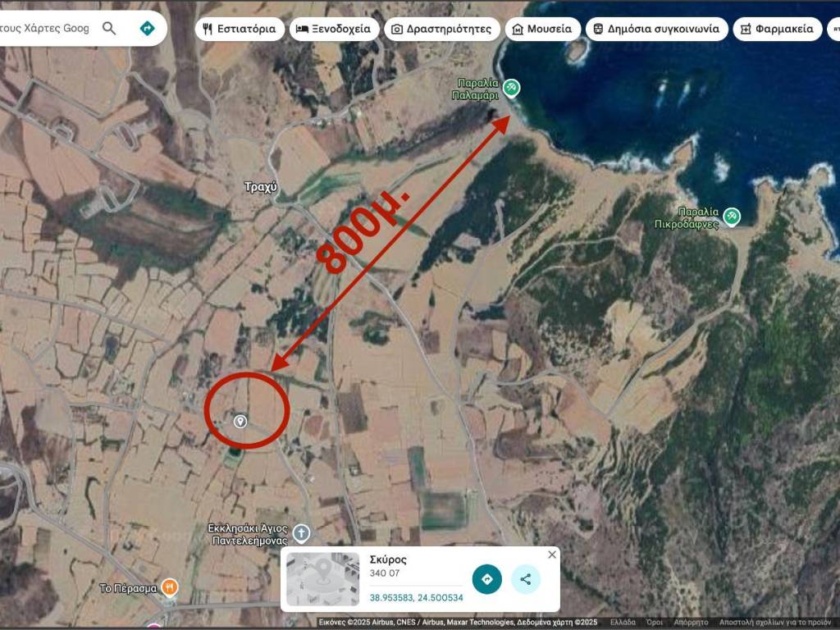840x630 pixels.
Task: Filter by Φαρμακεία chip
Action: pyautogui.click(x=777, y=29)
